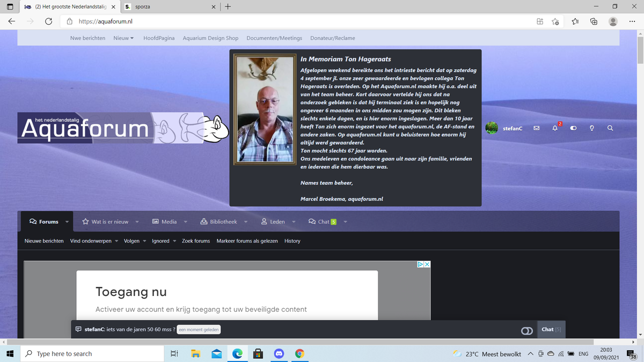This screenshot has height=362, width=644.
Task: Open the Discord icon in the taskbar
Action: 279,354
